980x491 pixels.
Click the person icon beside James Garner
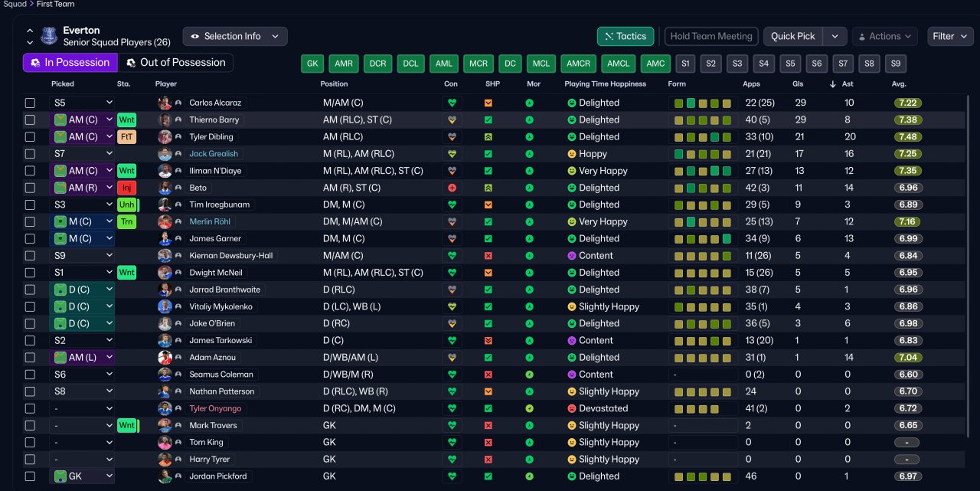pos(178,239)
